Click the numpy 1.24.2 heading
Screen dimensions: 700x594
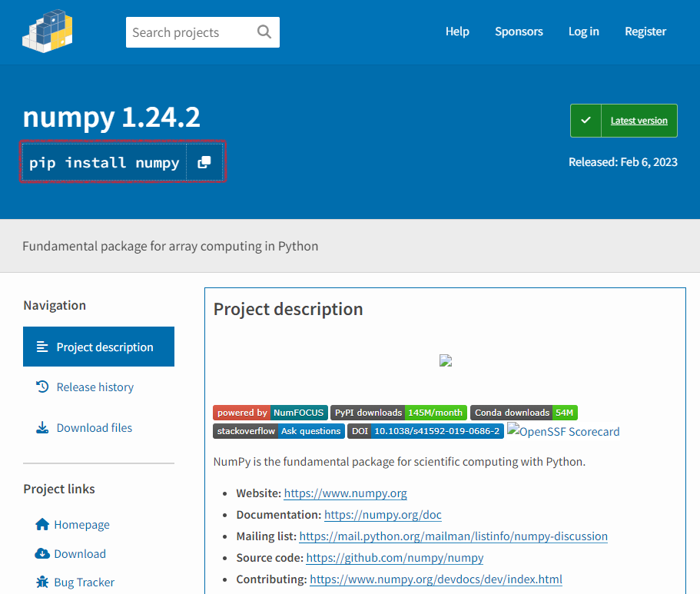111,118
